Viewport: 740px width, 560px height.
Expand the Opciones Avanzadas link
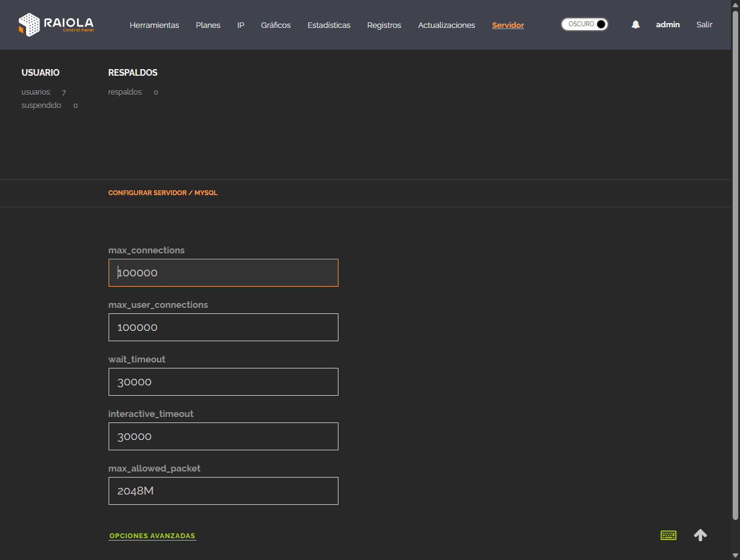152,536
